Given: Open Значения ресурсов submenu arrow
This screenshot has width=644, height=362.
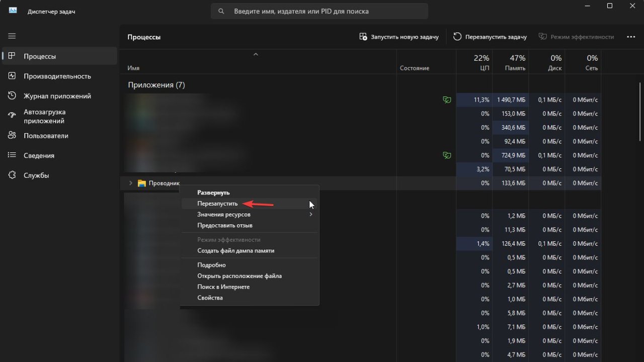Looking at the screenshot, I should pos(311,215).
